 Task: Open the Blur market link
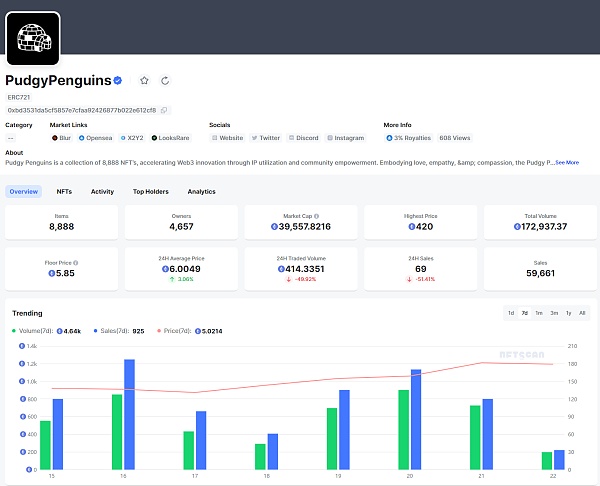click(x=61, y=138)
